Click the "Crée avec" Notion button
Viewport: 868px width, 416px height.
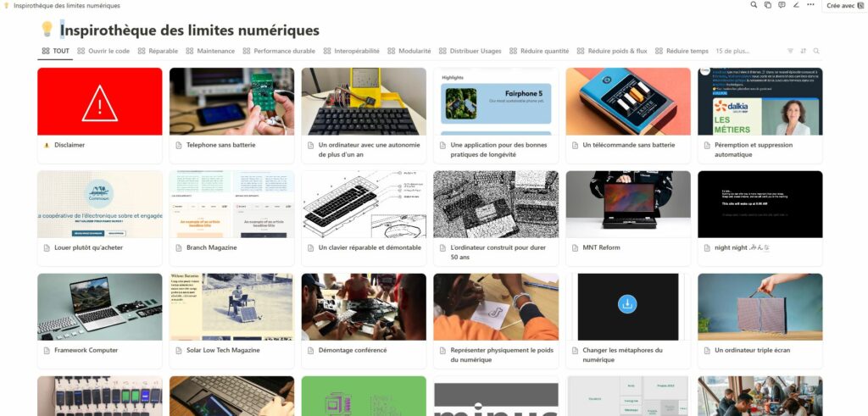[845, 6]
